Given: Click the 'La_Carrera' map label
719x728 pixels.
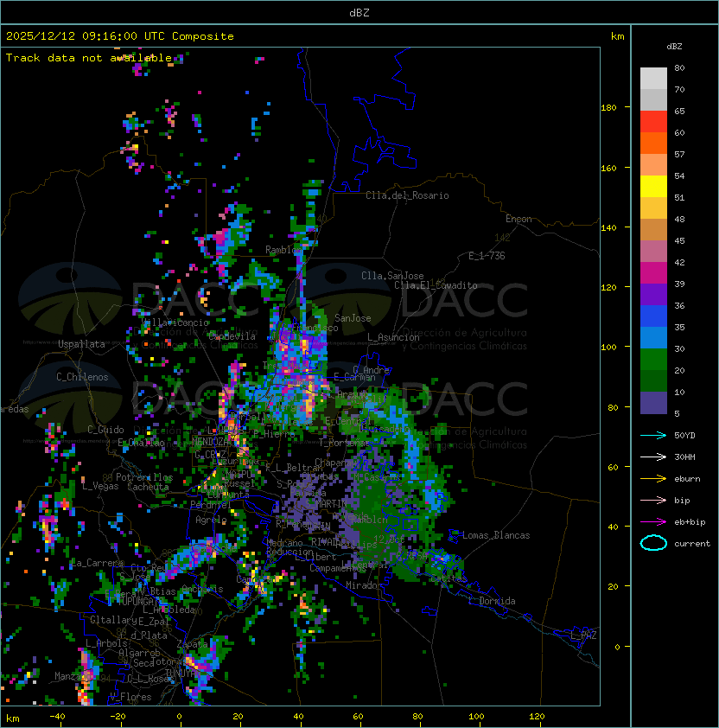Looking at the screenshot, I should [x=97, y=563].
